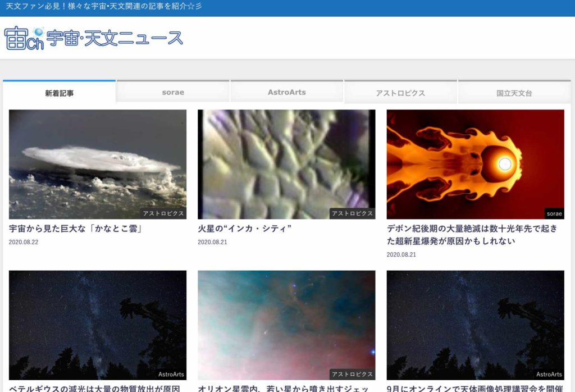Click AstroArts label on the Betelgeuse image

(171, 375)
